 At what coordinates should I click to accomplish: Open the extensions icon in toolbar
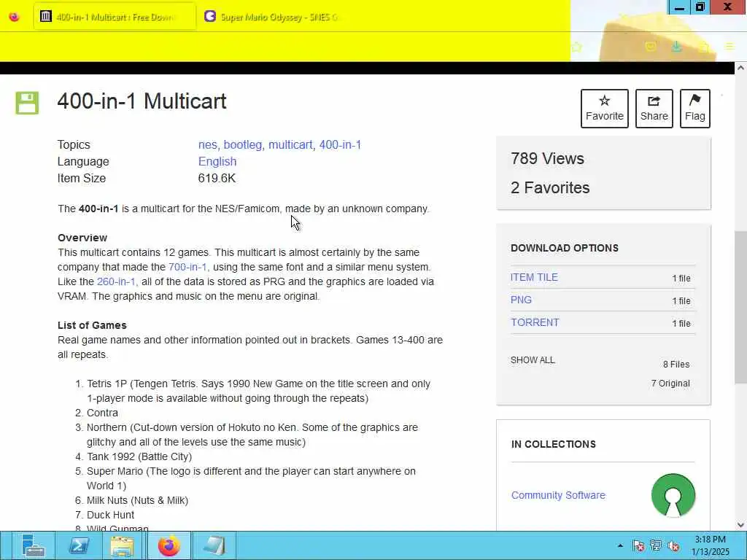pos(704,47)
